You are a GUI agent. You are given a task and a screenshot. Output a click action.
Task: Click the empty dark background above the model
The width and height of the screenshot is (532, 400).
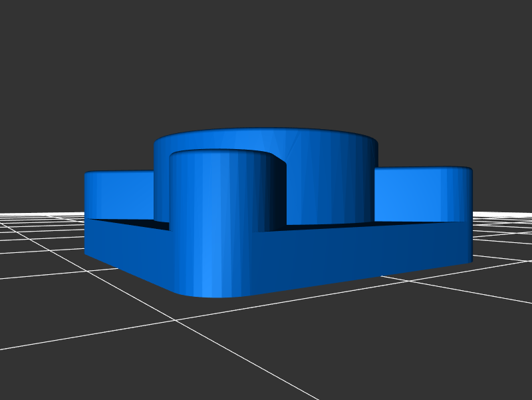point(266,60)
